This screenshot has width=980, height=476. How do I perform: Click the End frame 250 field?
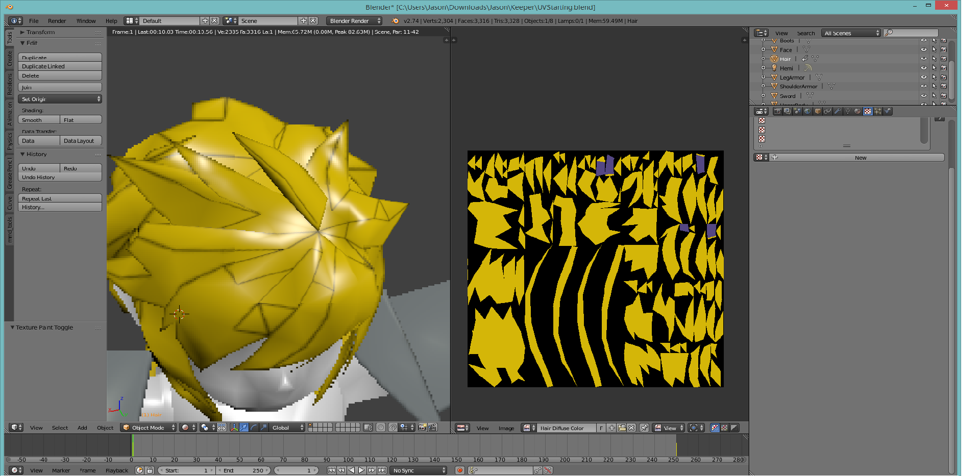pos(244,470)
